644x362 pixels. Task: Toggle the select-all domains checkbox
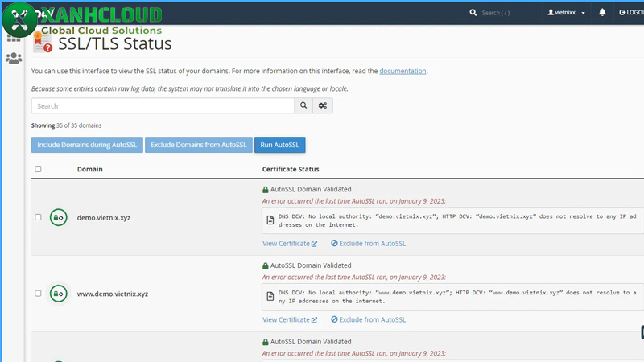tap(38, 169)
